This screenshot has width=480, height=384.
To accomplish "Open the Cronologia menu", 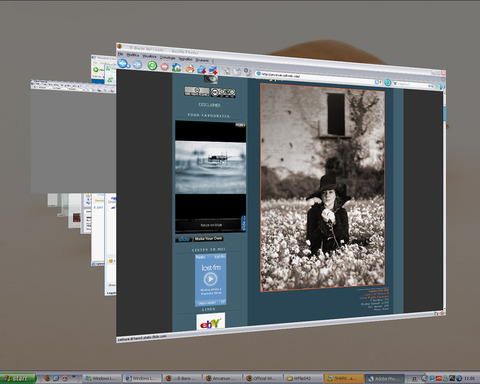I will tap(167, 58).
